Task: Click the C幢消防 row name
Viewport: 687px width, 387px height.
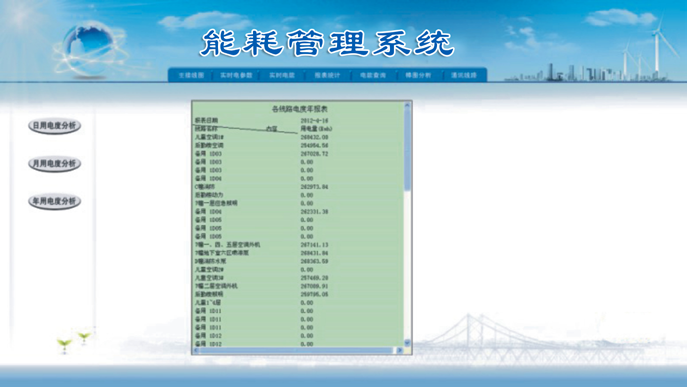Action: [x=205, y=187]
